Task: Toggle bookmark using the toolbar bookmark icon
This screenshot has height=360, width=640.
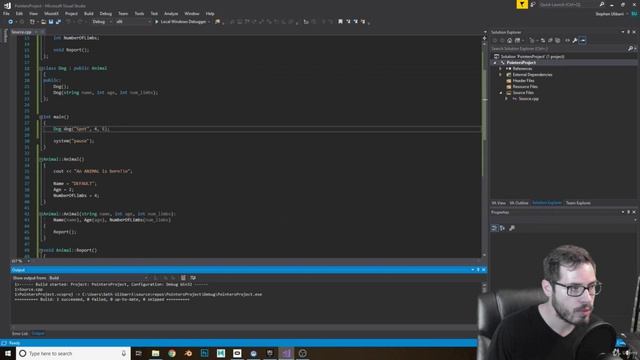Action: (340, 22)
